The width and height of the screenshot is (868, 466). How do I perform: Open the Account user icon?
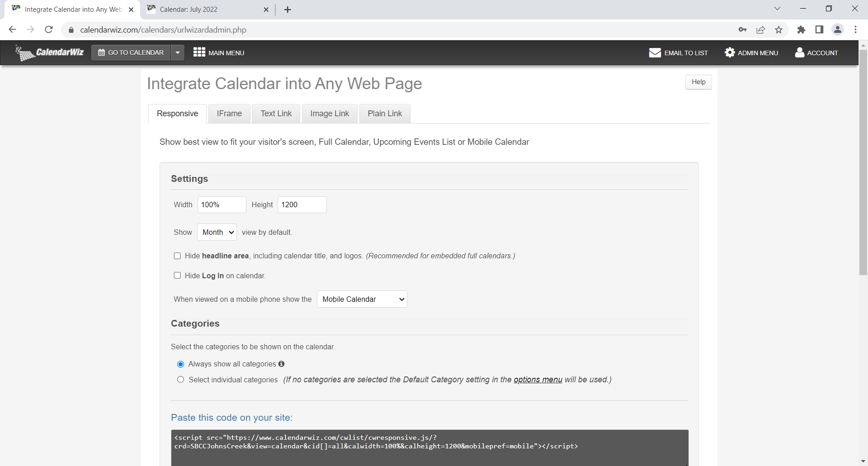[799, 52]
